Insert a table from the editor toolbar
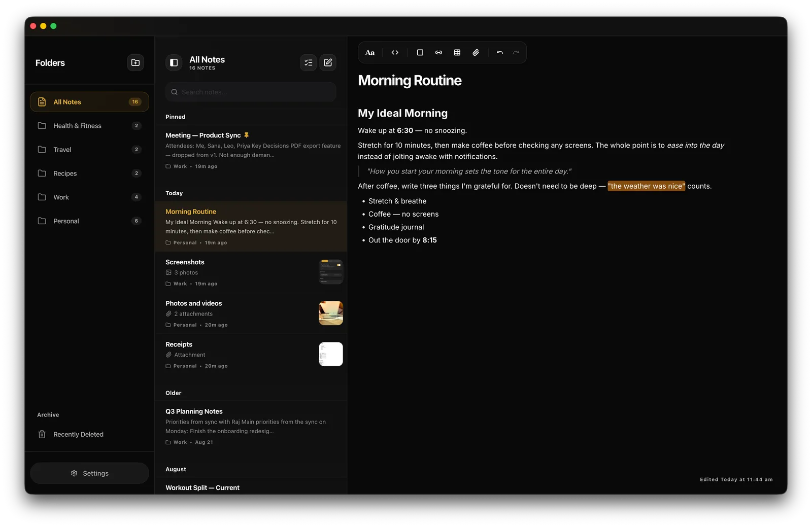 pyautogui.click(x=457, y=53)
